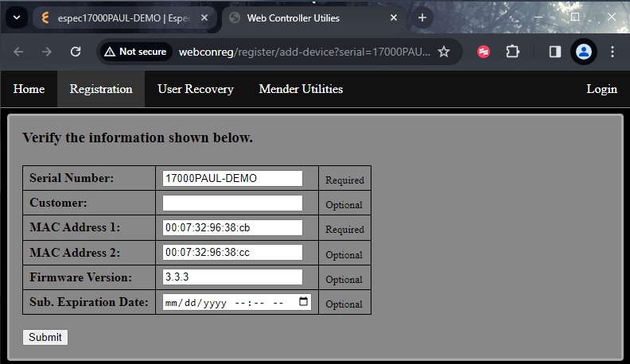Submit the device registration form
This screenshot has width=630, height=364.
(x=45, y=337)
